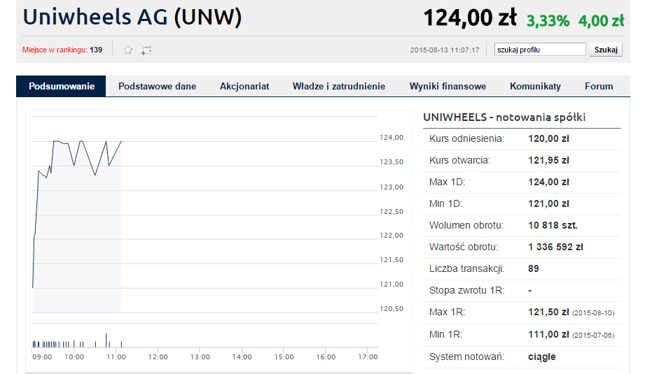Switch to the Podstawowe dane tab
This screenshot has height=374, width=645.
[x=157, y=86]
